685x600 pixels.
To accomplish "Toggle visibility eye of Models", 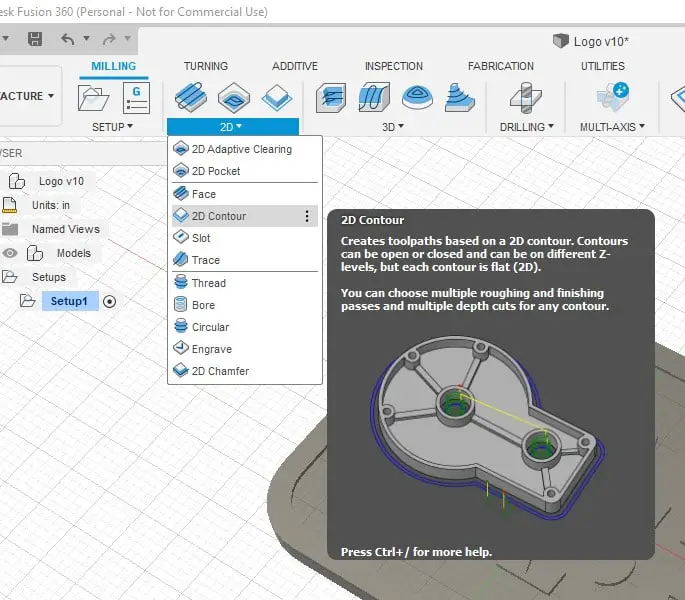I will click(x=10, y=253).
